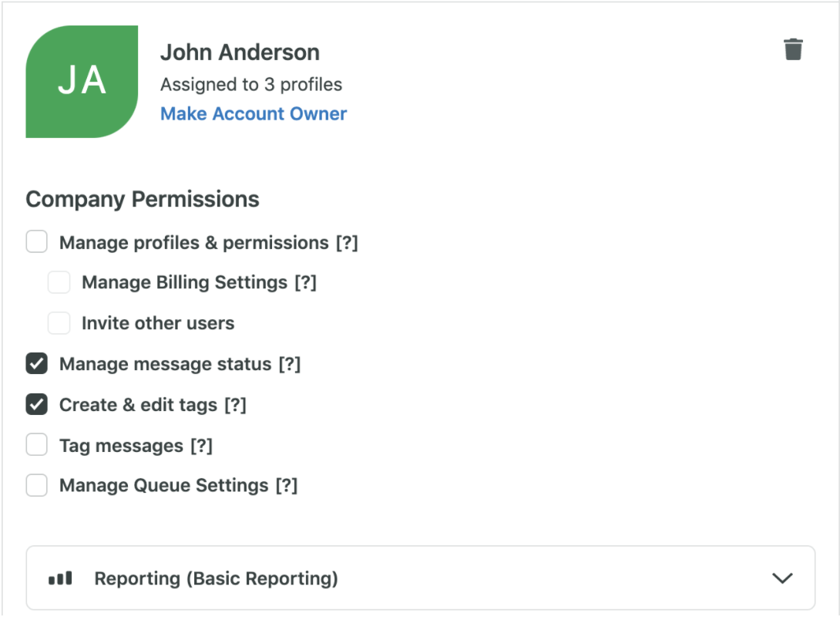840x617 pixels.
Task: Open help [?] for Manage Queue Settings
Action: [286, 486]
